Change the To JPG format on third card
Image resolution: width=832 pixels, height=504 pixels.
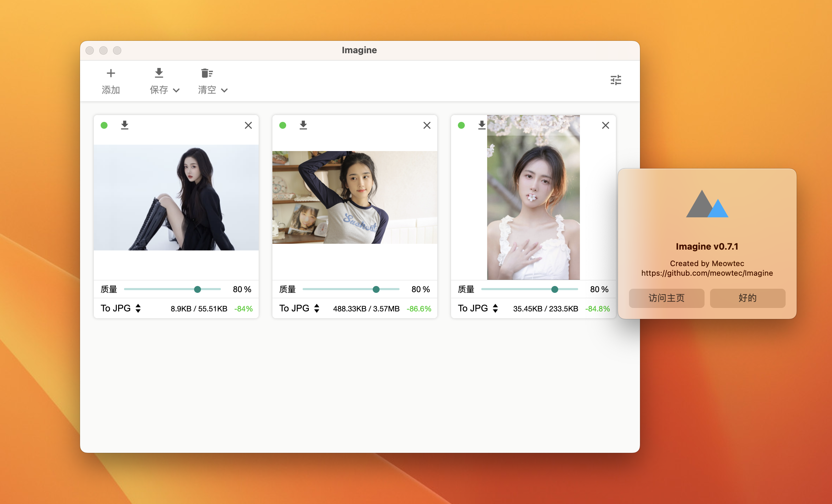tap(478, 308)
